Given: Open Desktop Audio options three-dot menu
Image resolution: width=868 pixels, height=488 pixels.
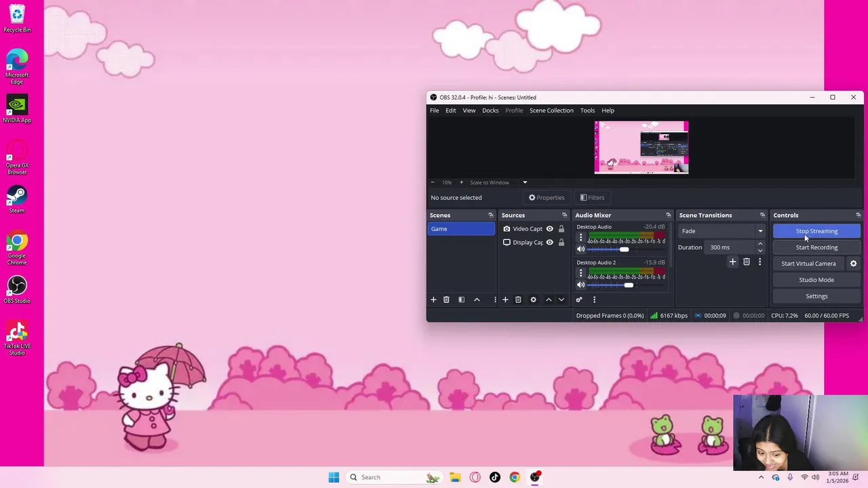Looking at the screenshot, I should tap(580, 237).
